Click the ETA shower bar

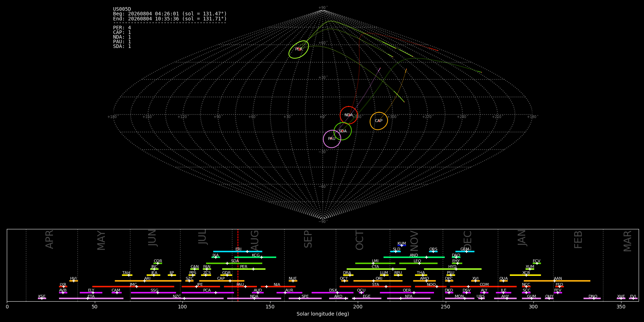(91, 298)
